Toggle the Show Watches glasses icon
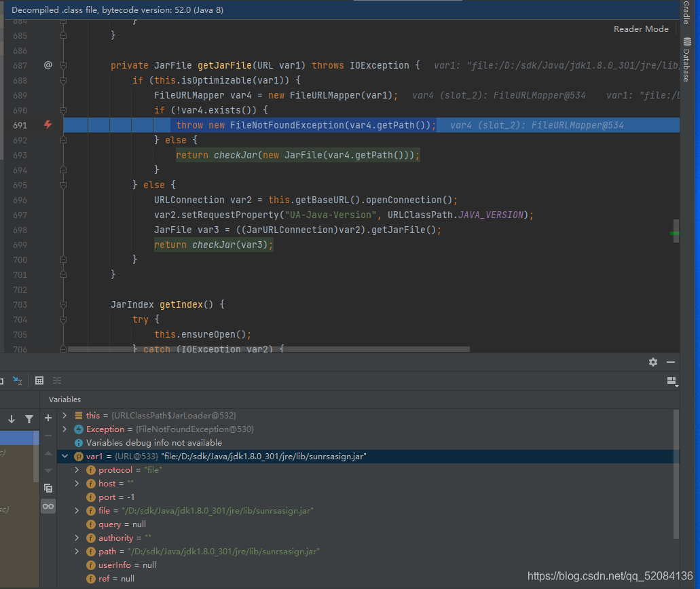700x589 pixels. point(48,506)
